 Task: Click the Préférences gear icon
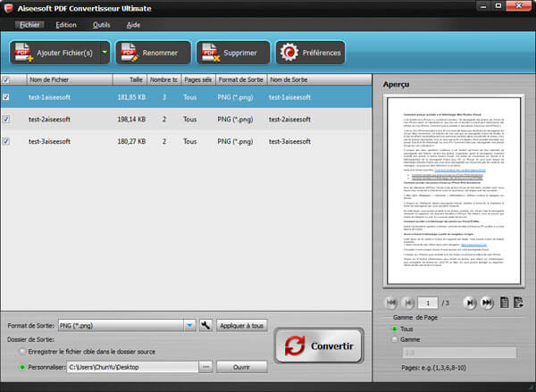(x=289, y=53)
